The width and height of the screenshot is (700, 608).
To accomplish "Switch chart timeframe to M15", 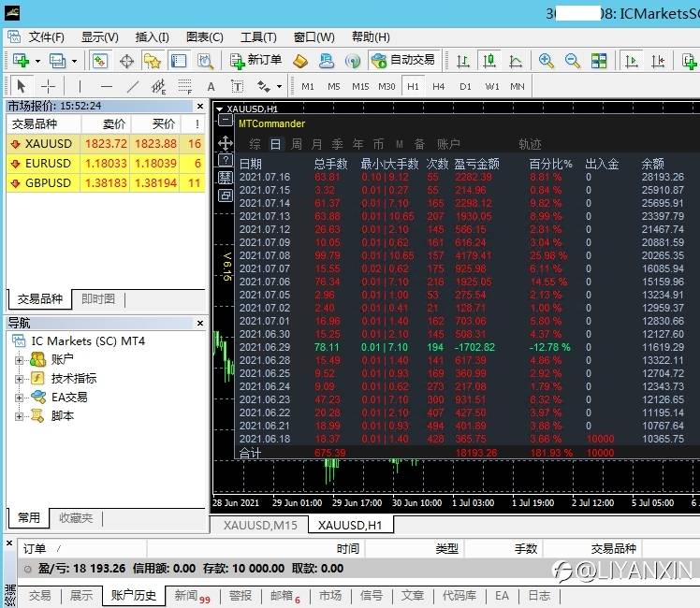I will tap(360, 87).
